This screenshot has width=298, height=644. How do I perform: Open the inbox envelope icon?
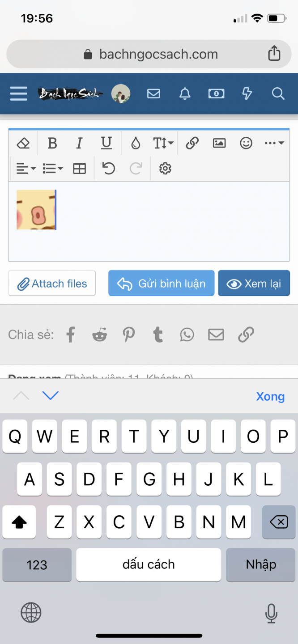coord(153,93)
